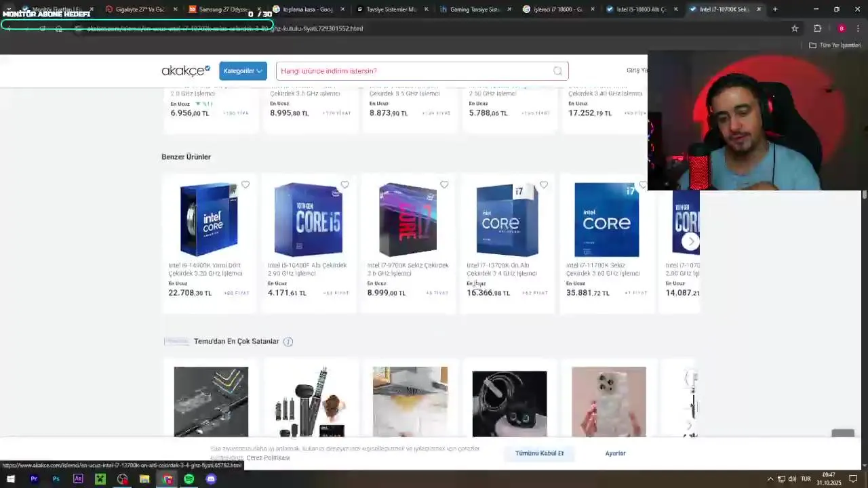Open Intel i7-13700K On Altı Çekirdek link
868x488 pixels.
point(501,269)
